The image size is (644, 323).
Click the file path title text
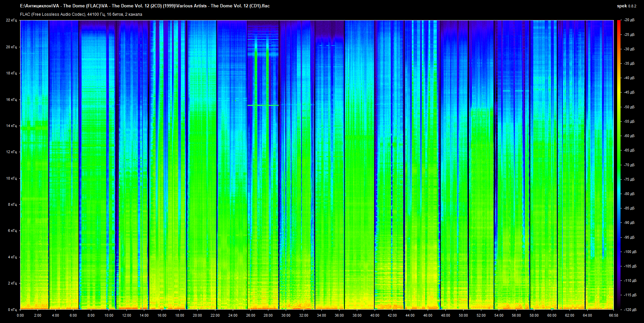tap(145, 6)
